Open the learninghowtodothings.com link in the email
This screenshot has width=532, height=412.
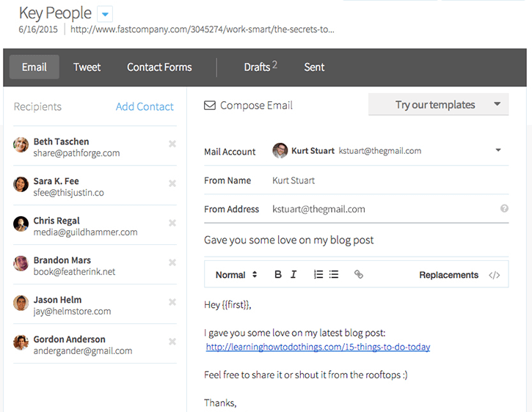point(318,347)
